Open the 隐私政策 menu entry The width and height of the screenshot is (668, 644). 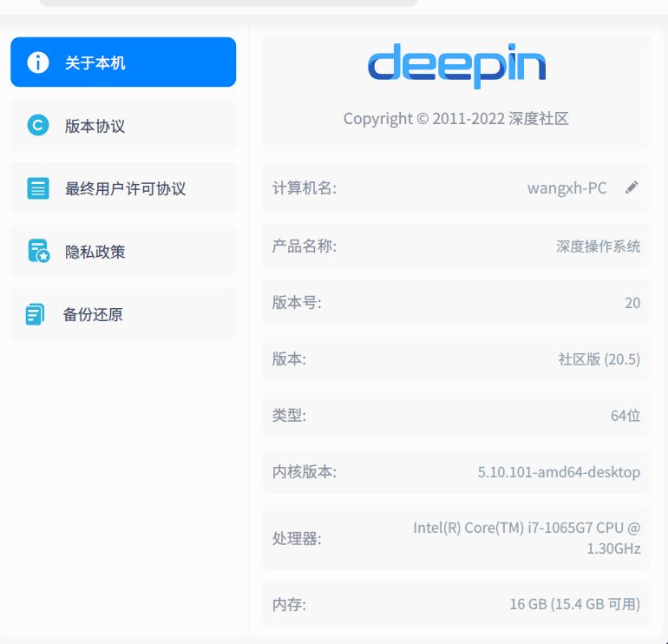tap(123, 251)
